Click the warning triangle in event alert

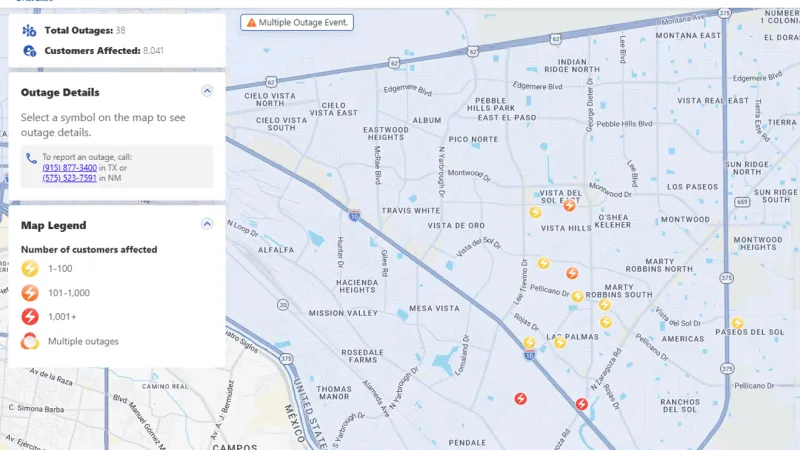(251, 22)
